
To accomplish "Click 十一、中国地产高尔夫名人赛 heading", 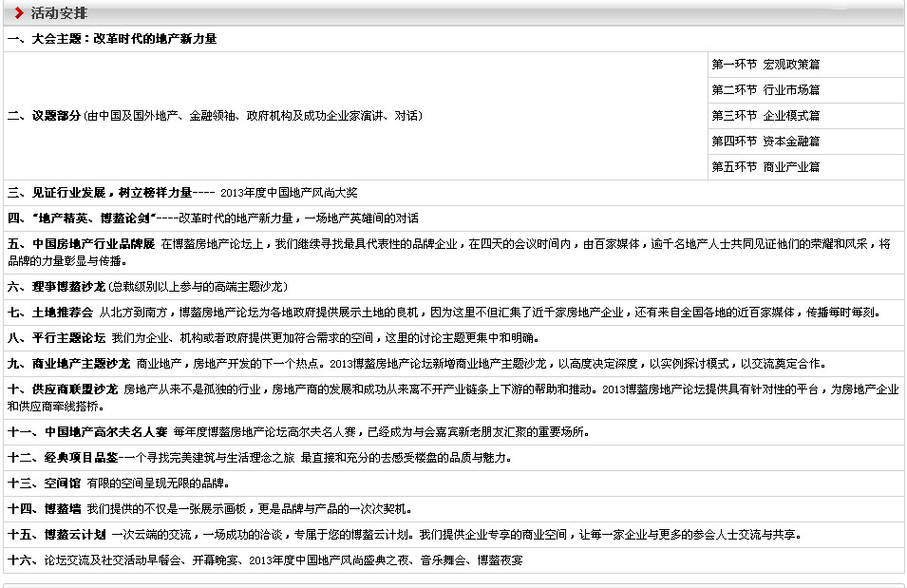I will click(87, 432).
